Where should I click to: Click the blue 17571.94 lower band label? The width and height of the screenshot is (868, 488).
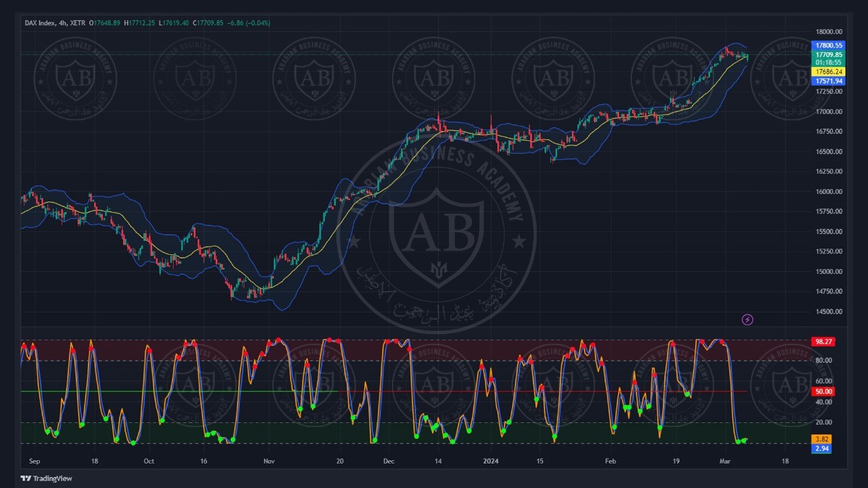pyautogui.click(x=828, y=81)
